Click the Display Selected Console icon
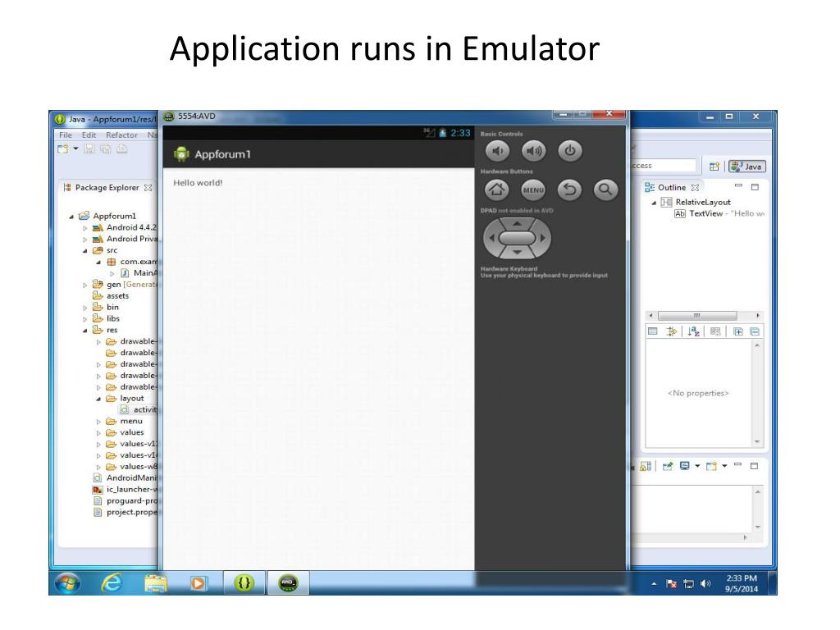The width and height of the screenshot is (840, 630). pos(684,466)
